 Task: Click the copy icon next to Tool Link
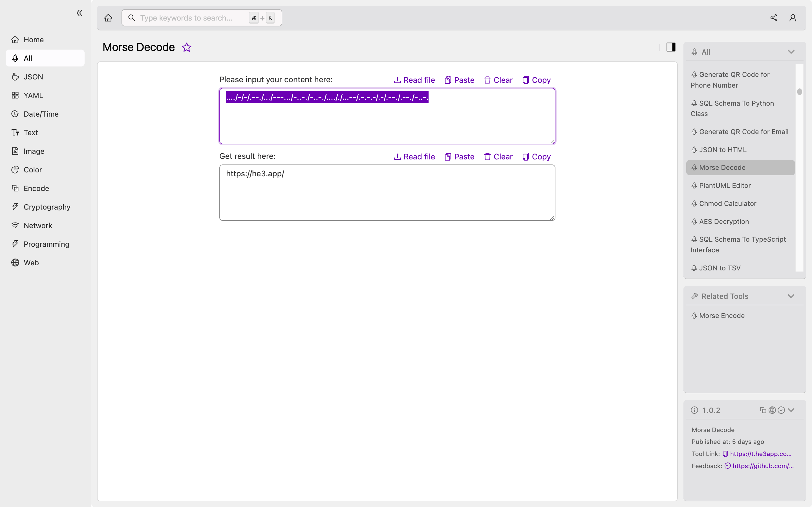pyautogui.click(x=725, y=454)
